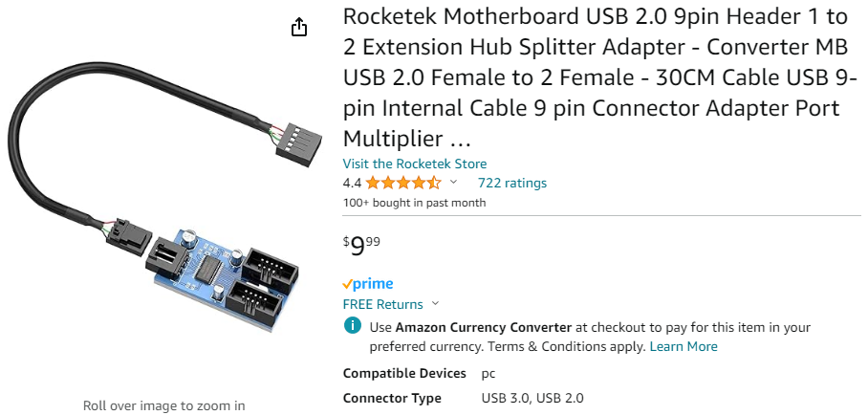Click the Rocketek product title text
Screen dimensions: 868x415
597,77
